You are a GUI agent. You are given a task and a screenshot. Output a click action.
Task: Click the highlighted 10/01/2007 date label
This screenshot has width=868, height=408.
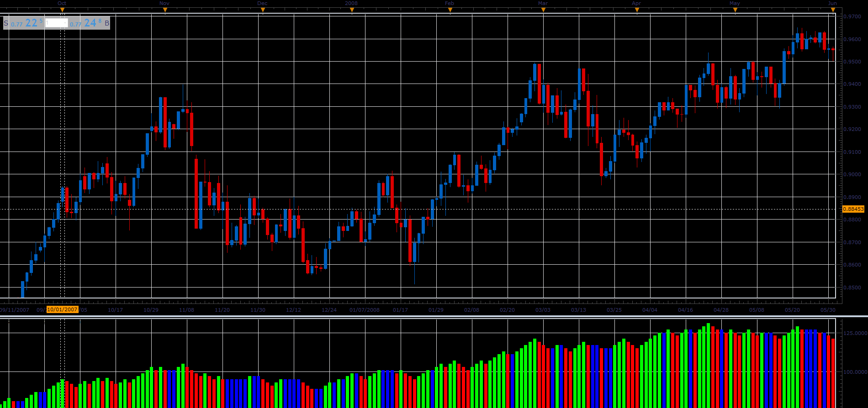(x=62, y=309)
